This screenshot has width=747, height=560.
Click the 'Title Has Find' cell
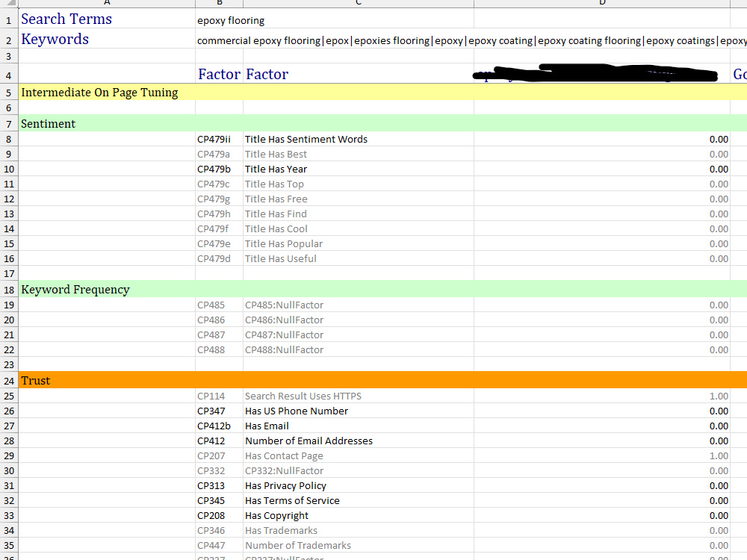pos(359,214)
